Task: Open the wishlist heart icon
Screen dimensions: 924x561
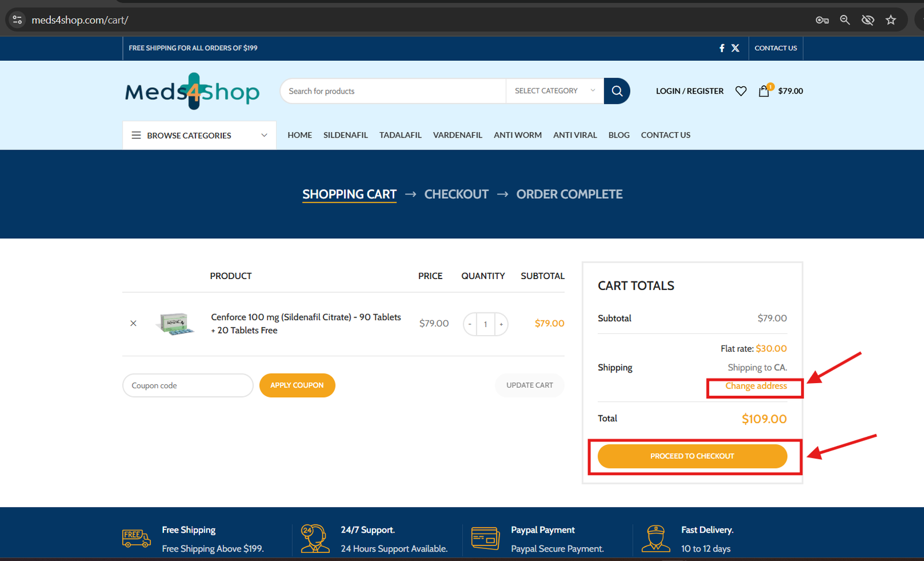Action: (x=741, y=91)
